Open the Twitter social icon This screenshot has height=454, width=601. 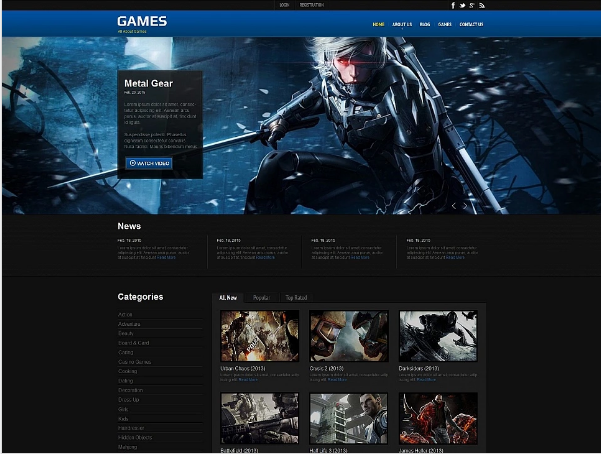coord(462,5)
